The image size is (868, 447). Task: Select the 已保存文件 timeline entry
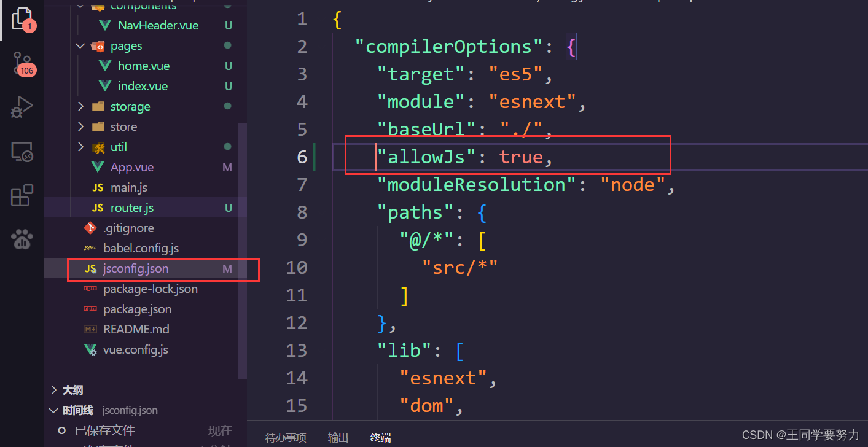pyautogui.click(x=104, y=431)
